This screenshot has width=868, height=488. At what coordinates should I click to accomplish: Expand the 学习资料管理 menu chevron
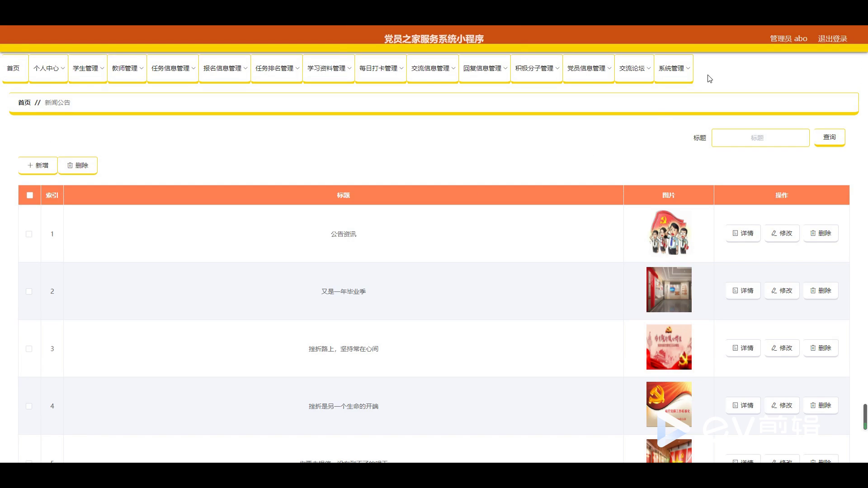click(349, 68)
